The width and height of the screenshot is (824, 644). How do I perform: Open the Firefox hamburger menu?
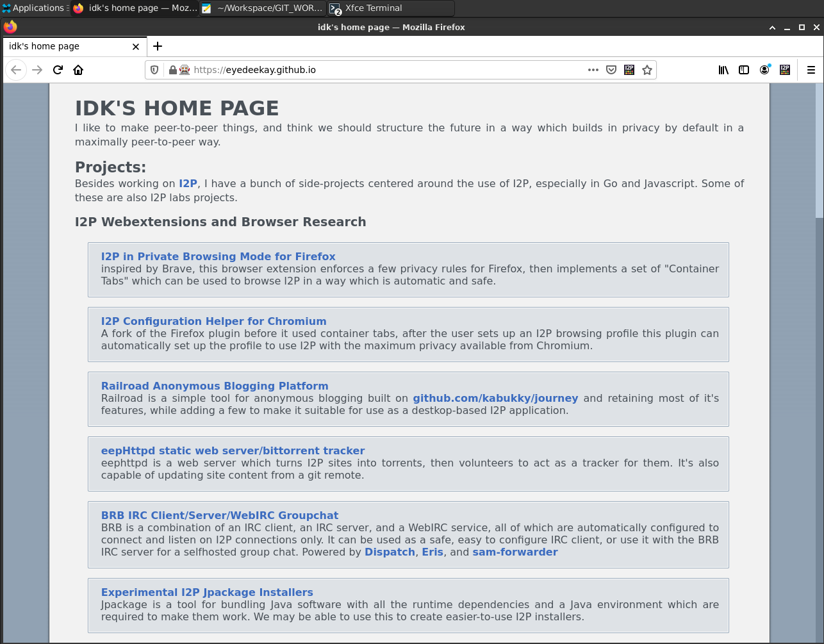811,70
